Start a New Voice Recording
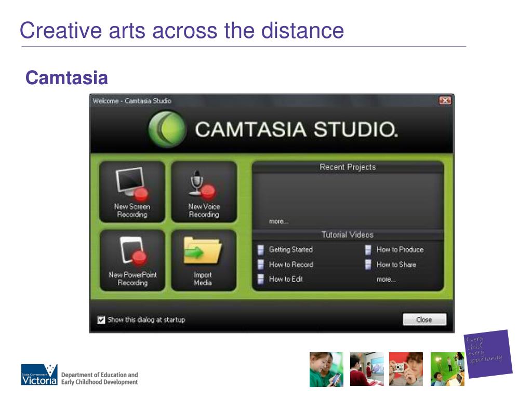Image resolution: width=532 pixels, height=399 pixels. [204, 192]
